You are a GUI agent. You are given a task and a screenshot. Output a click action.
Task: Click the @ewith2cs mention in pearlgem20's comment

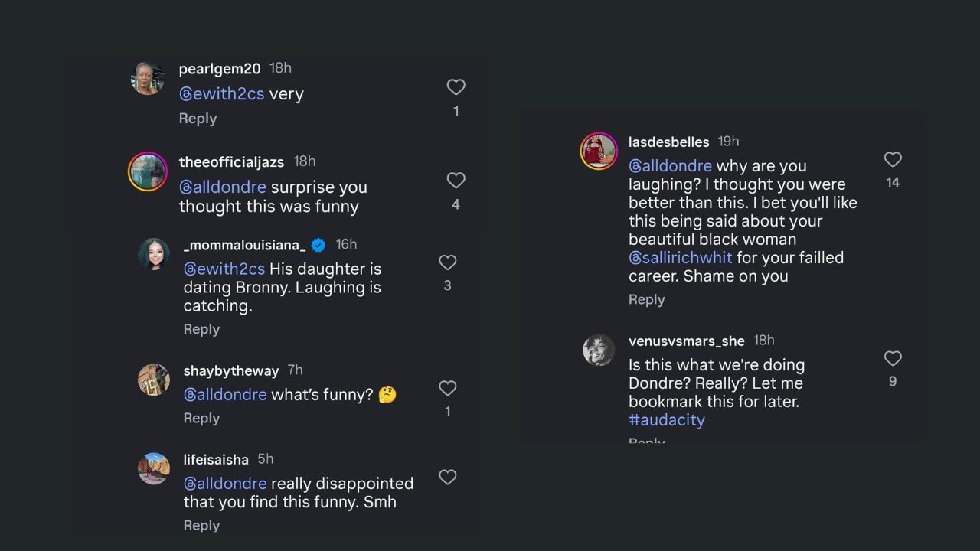221,93
